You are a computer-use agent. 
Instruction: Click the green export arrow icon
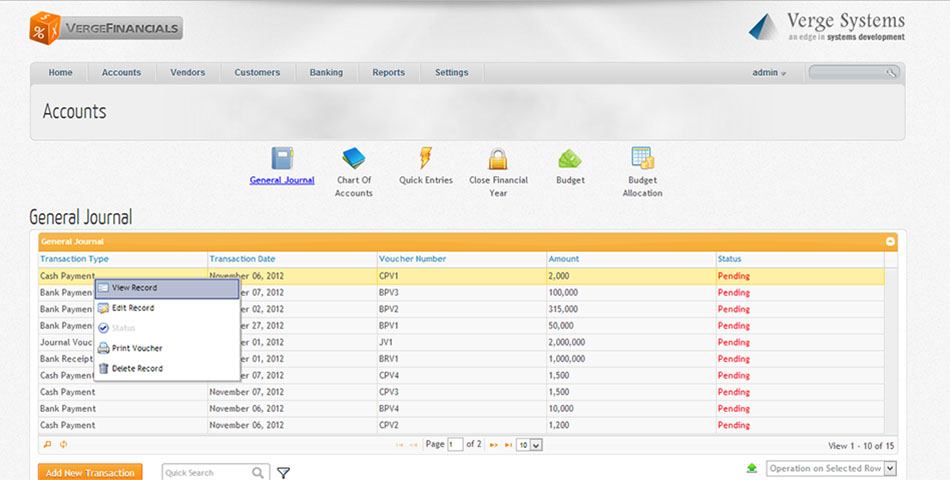point(751,468)
